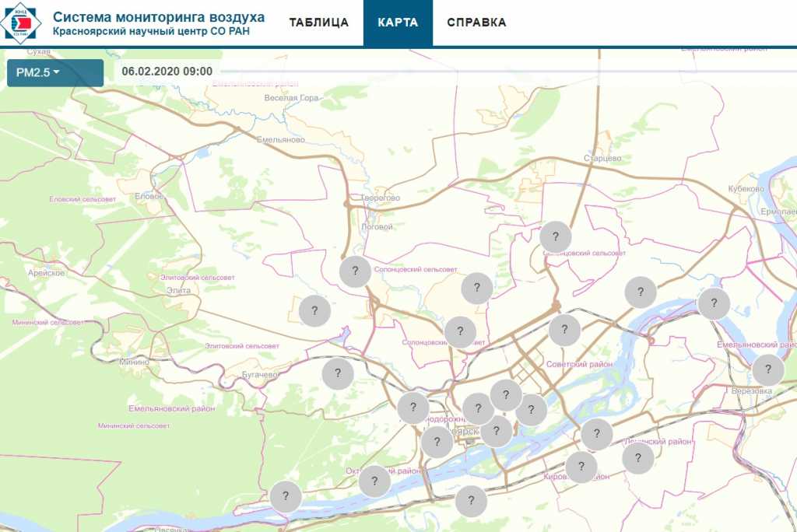The height and width of the screenshot is (532, 797).
Task: Click the marker on lower Солонцовский сельсовет label
Action: point(460,332)
